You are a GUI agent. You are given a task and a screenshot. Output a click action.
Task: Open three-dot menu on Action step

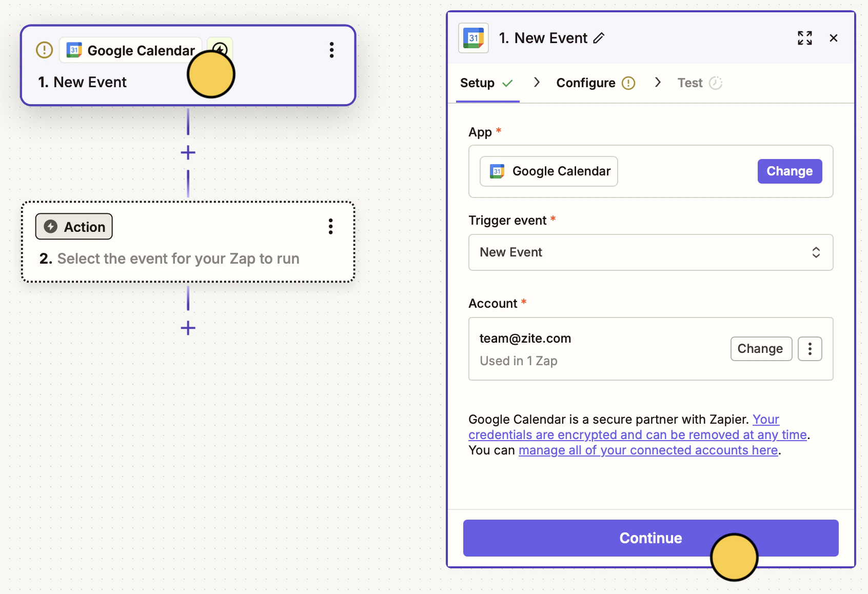(x=331, y=226)
